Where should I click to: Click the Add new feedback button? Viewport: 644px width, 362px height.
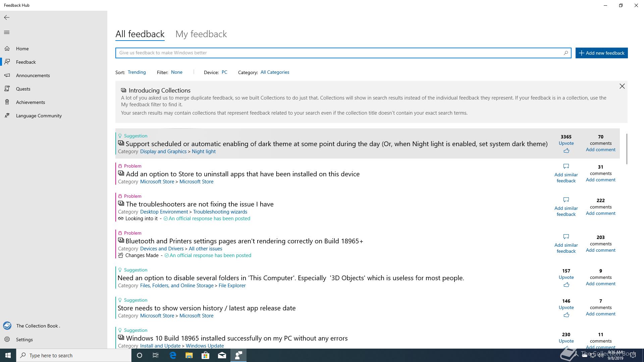coord(601,53)
